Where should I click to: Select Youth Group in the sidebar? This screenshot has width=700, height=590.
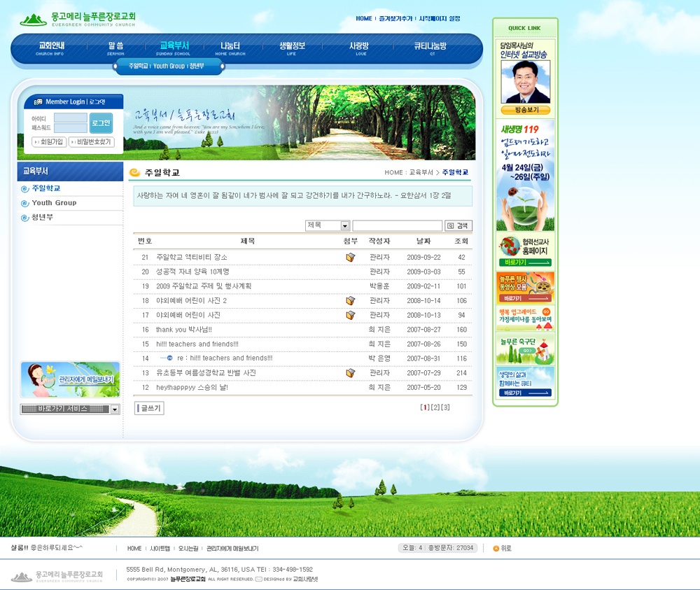coord(54,203)
